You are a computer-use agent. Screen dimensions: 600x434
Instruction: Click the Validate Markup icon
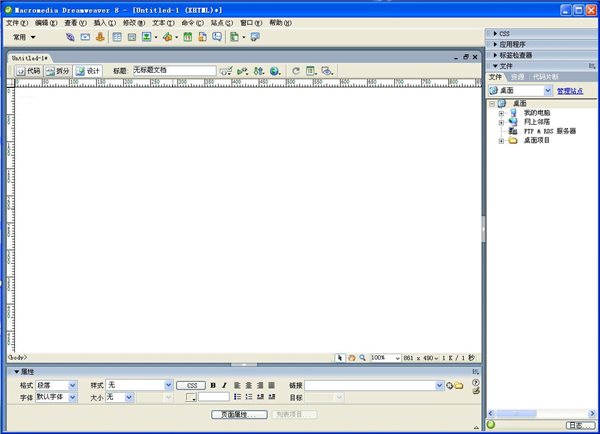coord(242,71)
